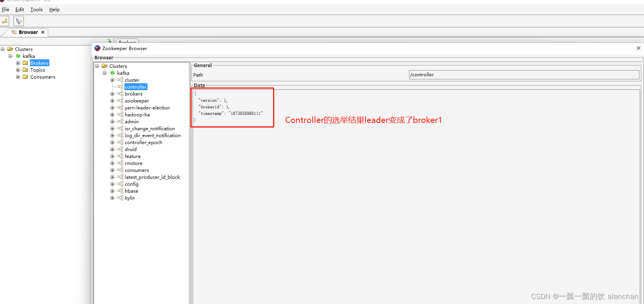Click the tree edit pencil toolbar icon

point(19,21)
